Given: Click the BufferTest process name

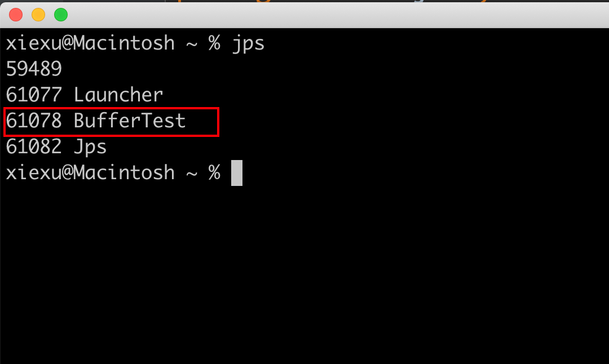Looking at the screenshot, I should tap(130, 121).
